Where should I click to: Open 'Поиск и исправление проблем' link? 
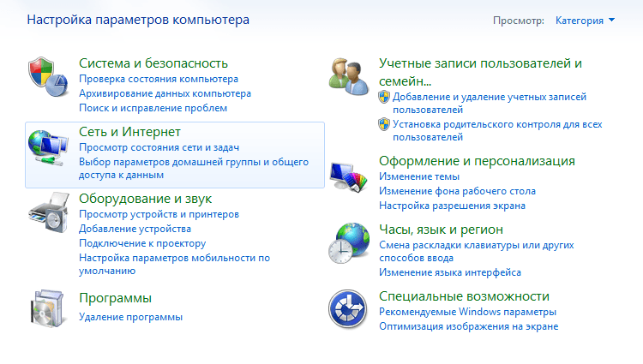coord(153,108)
